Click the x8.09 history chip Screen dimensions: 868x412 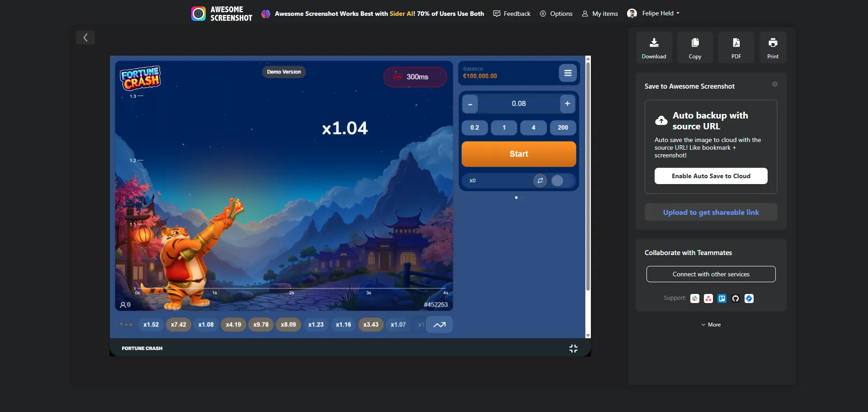(x=288, y=325)
